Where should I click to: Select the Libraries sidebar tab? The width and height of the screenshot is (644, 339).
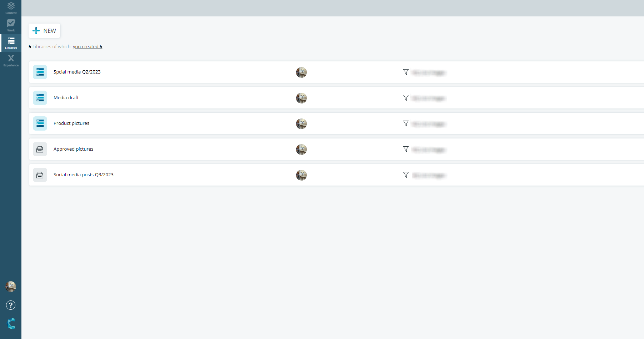11,43
